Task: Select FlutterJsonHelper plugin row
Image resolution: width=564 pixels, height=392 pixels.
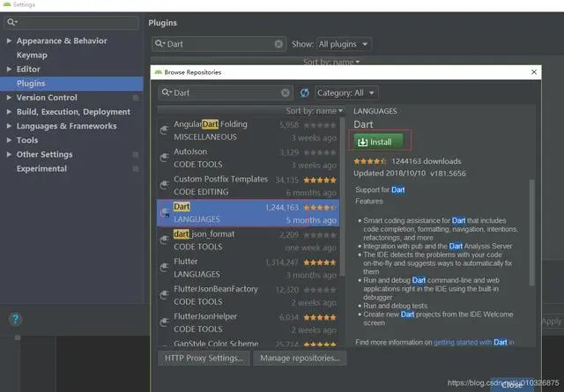Action: click(249, 322)
